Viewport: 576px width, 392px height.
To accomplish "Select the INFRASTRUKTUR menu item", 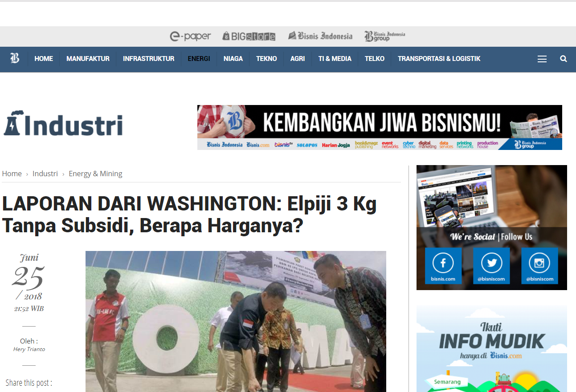I will pyautogui.click(x=148, y=59).
